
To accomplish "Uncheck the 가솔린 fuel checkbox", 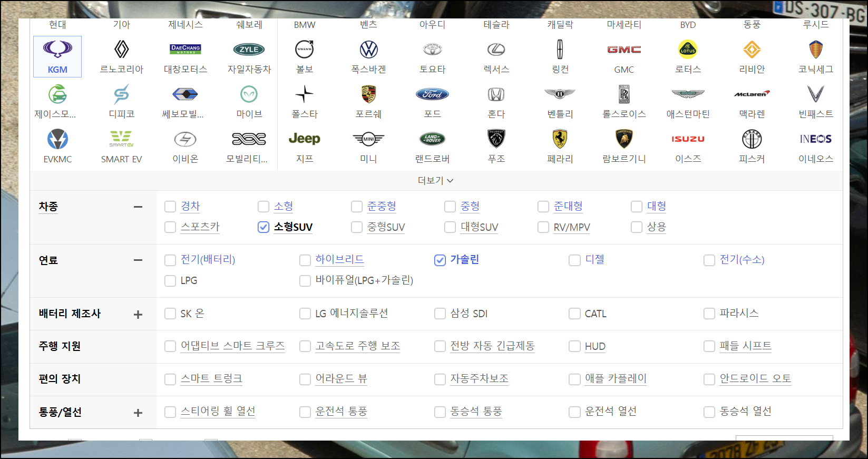I will point(440,260).
